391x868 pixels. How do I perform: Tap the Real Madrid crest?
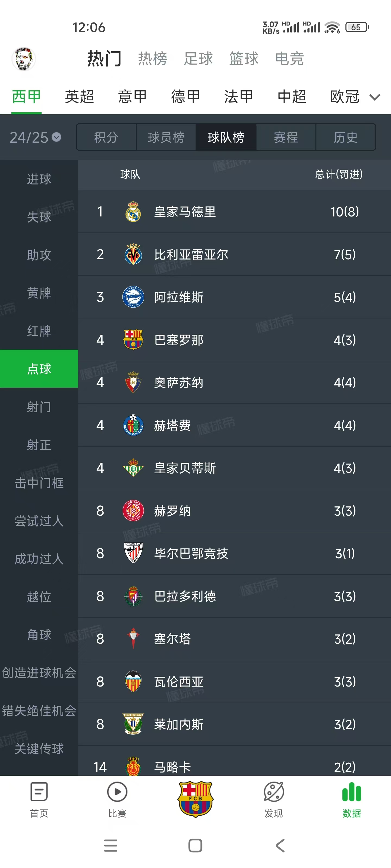133,212
